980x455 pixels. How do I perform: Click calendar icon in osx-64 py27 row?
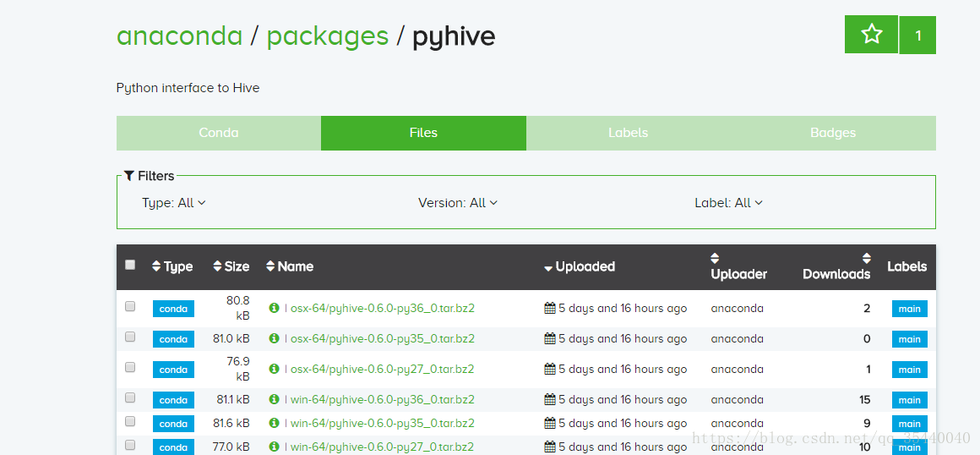point(550,370)
